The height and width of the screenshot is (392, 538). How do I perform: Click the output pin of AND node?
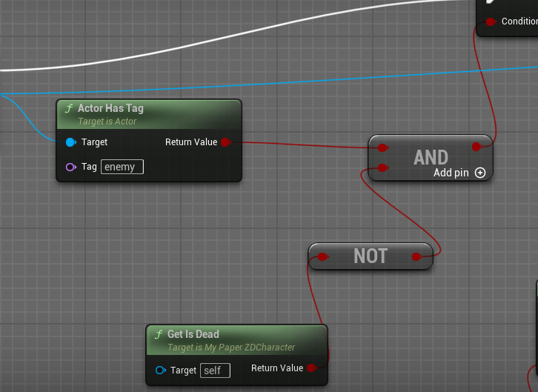click(476, 147)
